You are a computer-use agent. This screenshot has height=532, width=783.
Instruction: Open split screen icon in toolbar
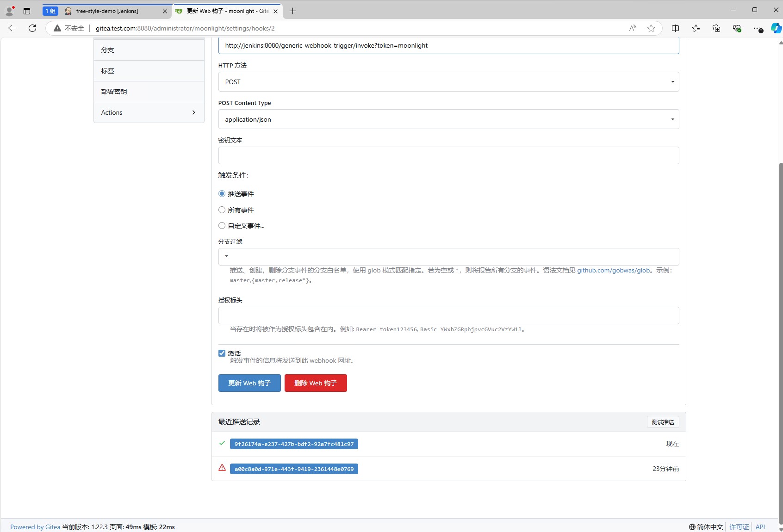675,28
